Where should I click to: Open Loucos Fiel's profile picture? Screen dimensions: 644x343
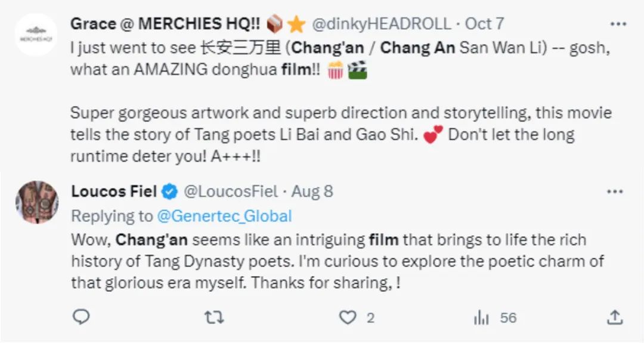point(36,203)
